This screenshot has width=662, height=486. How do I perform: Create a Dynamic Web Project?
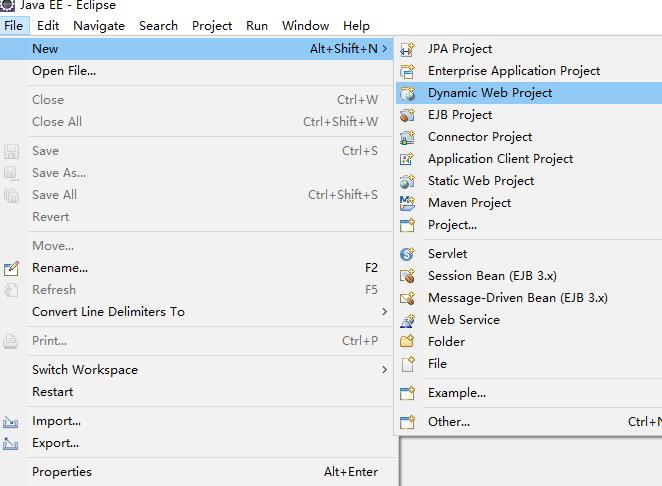click(529, 93)
